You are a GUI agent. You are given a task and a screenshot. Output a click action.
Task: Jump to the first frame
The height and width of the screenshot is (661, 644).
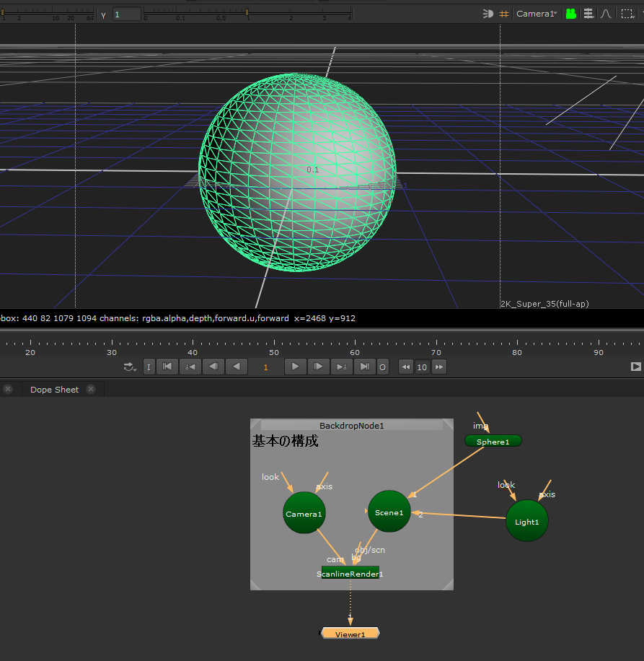[x=167, y=367]
